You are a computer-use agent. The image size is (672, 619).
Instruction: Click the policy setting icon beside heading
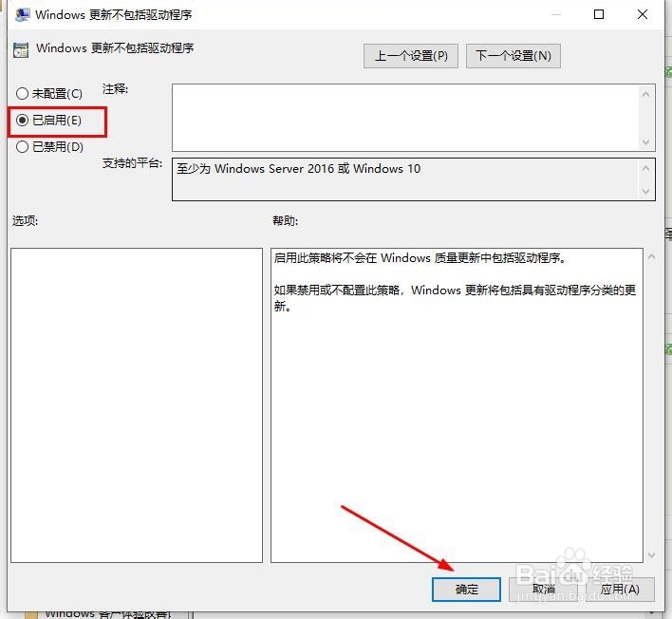click(x=21, y=49)
